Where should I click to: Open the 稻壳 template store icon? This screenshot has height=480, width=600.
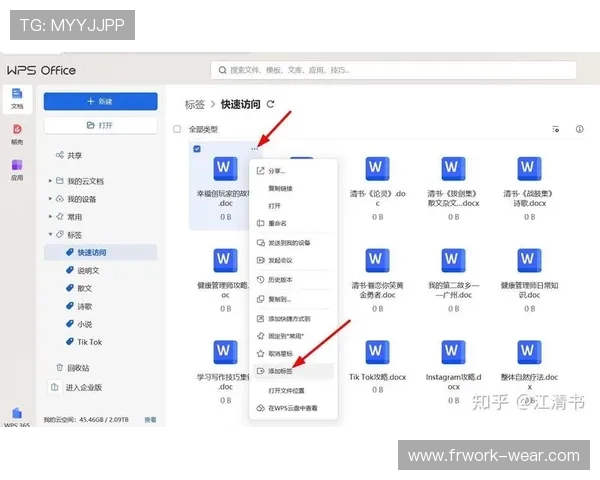click(17, 134)
